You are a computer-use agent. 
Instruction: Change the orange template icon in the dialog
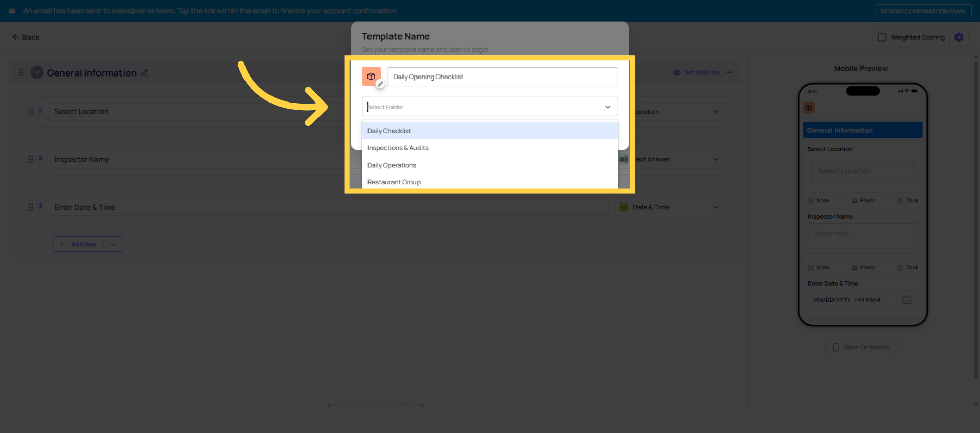[372, 77]
